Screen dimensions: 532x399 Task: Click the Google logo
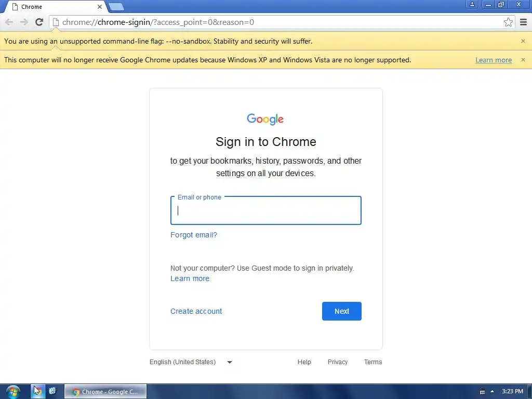[265, 119]
